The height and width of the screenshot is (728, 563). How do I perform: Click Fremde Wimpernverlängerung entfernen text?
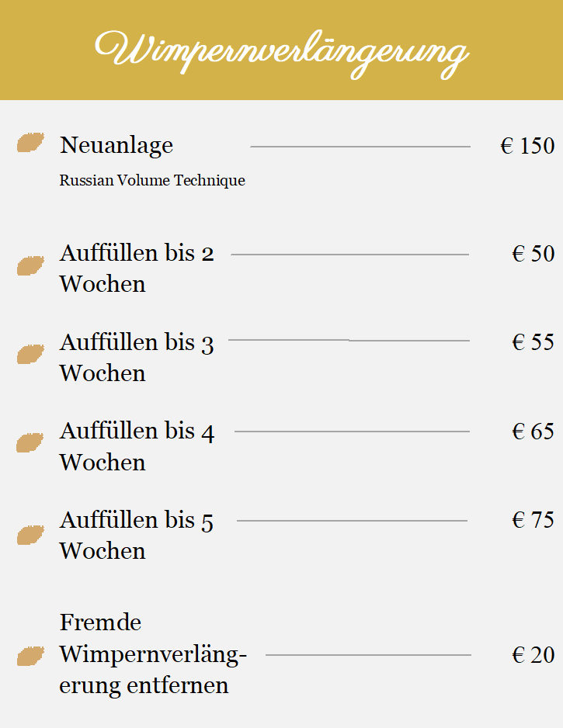153,653
